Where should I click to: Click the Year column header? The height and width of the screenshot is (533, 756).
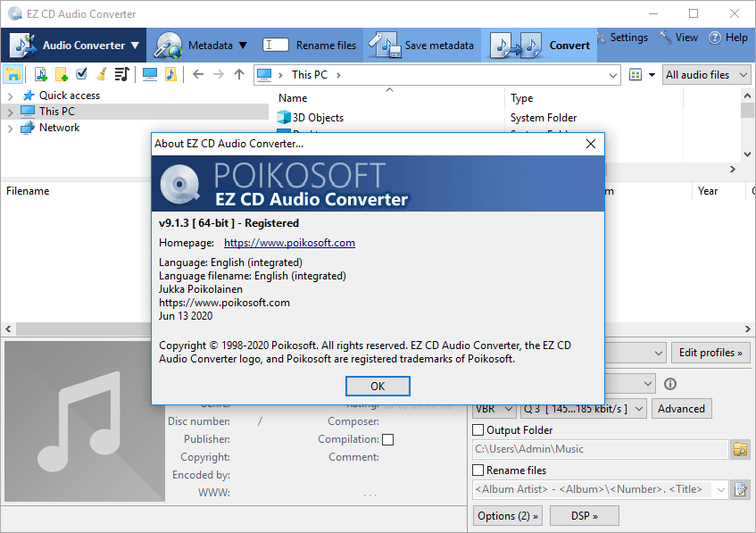707,191
